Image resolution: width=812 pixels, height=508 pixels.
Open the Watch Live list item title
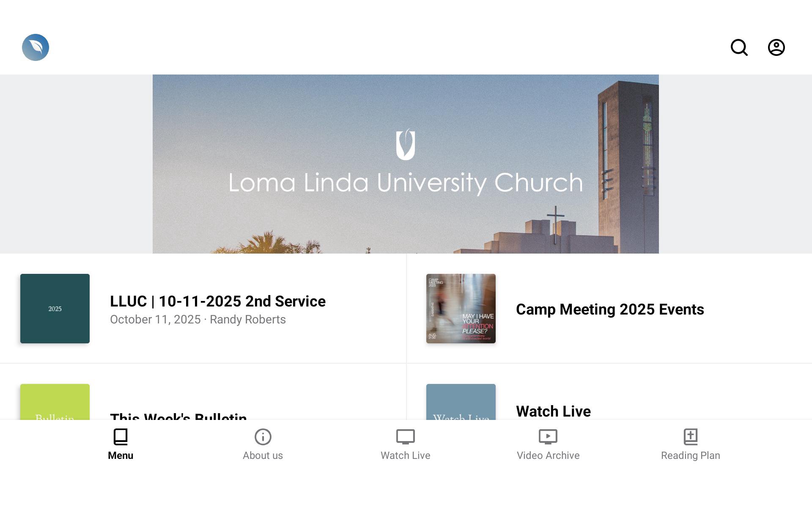click(553, 411)
